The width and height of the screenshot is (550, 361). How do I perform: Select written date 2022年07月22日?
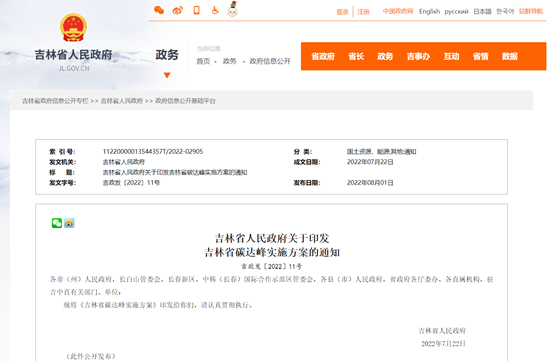pos(370,162)
